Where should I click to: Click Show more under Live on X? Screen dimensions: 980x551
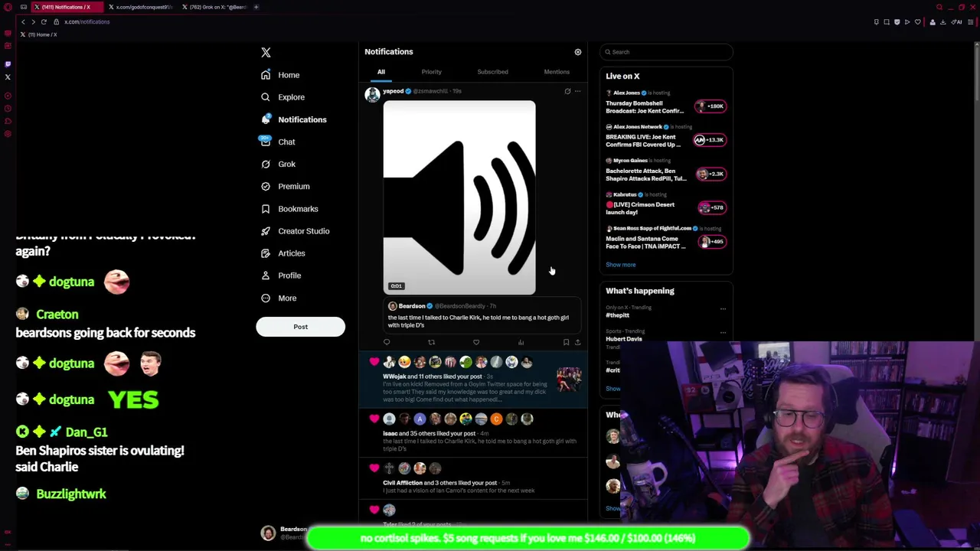click(620, 265)
